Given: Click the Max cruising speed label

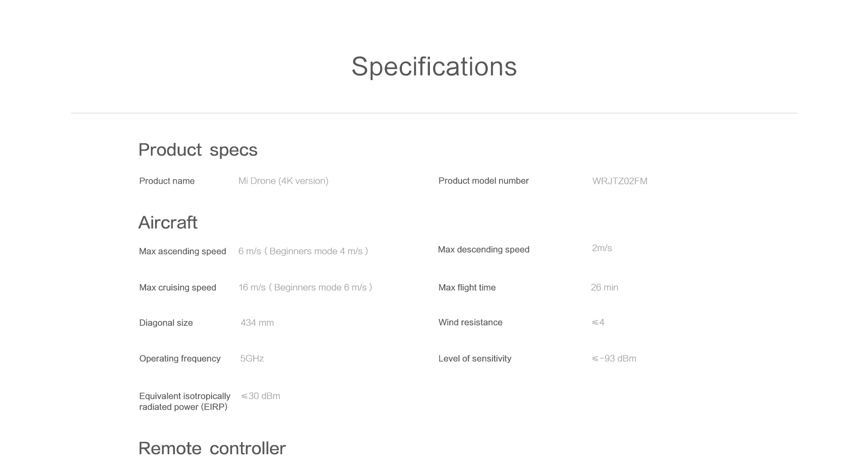Looking at the screenshot, I should coord(178,288).
